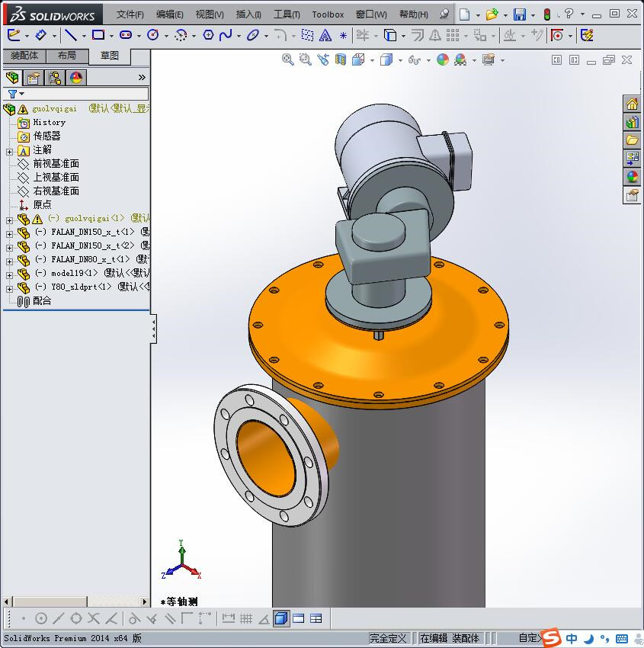Viewport: 644px width, 648px height.
Task: Open the Display Style dropdown arrow
Action: [x=400, y=61]
